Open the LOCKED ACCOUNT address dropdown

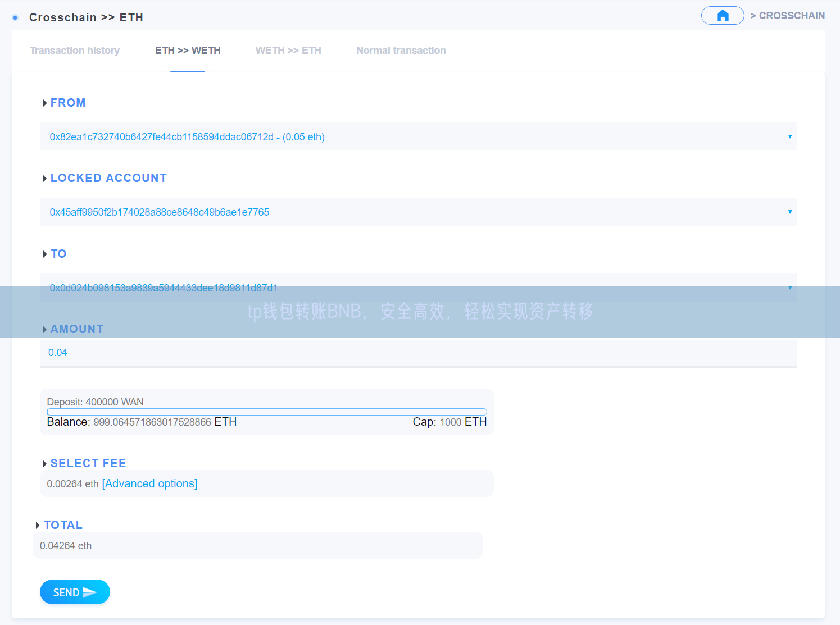coord(418,212)
